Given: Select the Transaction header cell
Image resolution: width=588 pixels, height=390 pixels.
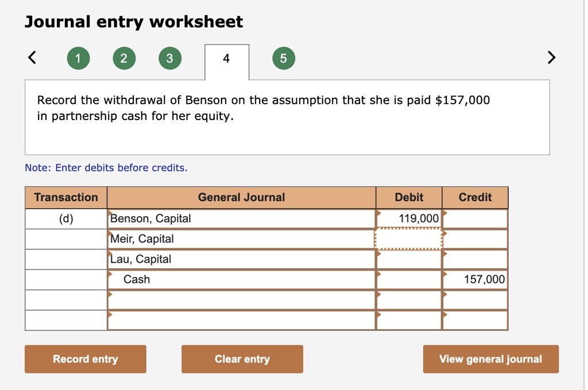Looking at the screenshot, I should [x=65, y=197].
